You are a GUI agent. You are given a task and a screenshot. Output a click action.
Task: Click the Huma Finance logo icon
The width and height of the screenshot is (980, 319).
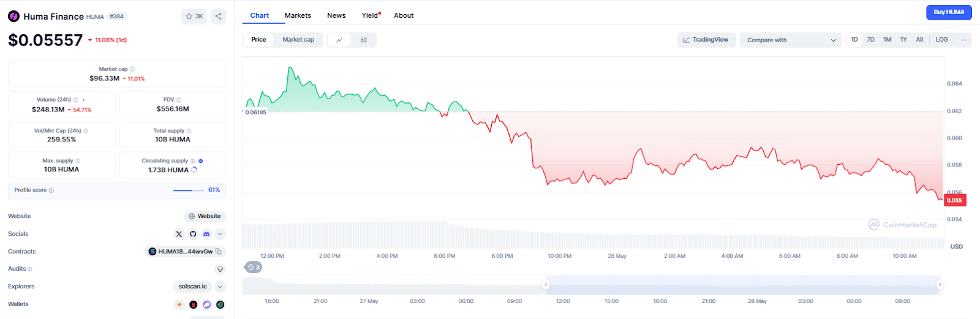pos(13,17)
